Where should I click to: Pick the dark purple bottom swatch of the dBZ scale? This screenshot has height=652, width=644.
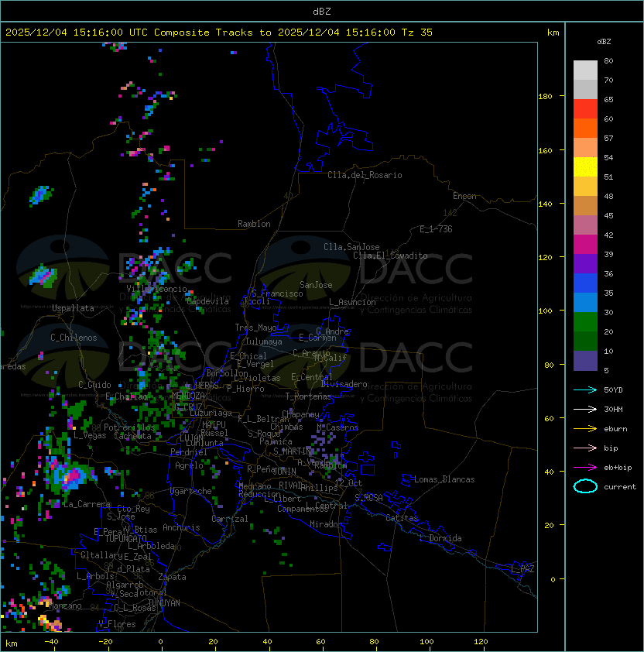(585, 361)
